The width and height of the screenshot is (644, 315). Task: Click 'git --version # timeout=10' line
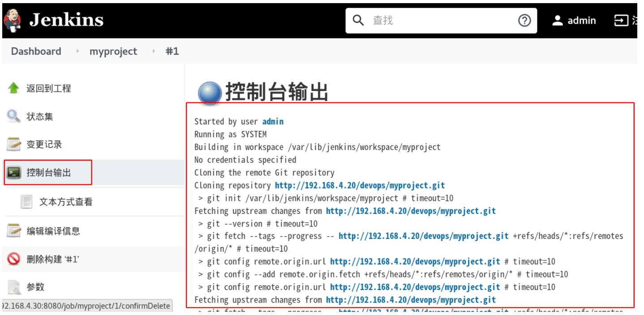point(258,224)
